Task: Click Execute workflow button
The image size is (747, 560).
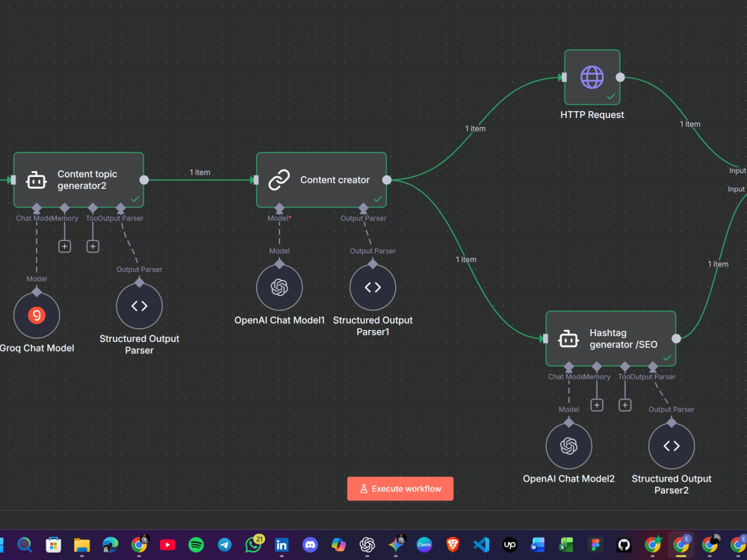Action: click(x=400, y=488)
